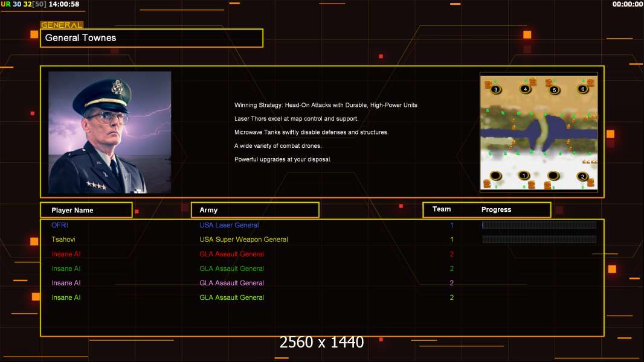Viewport: 644px width, 362px height.
Task: Select start position 1 on the minimap
Action: [x=524, y=176]
